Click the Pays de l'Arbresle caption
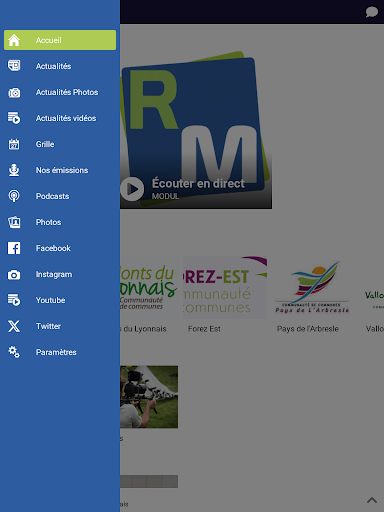This screenshot has height=512, width=384. click(308, 329)
